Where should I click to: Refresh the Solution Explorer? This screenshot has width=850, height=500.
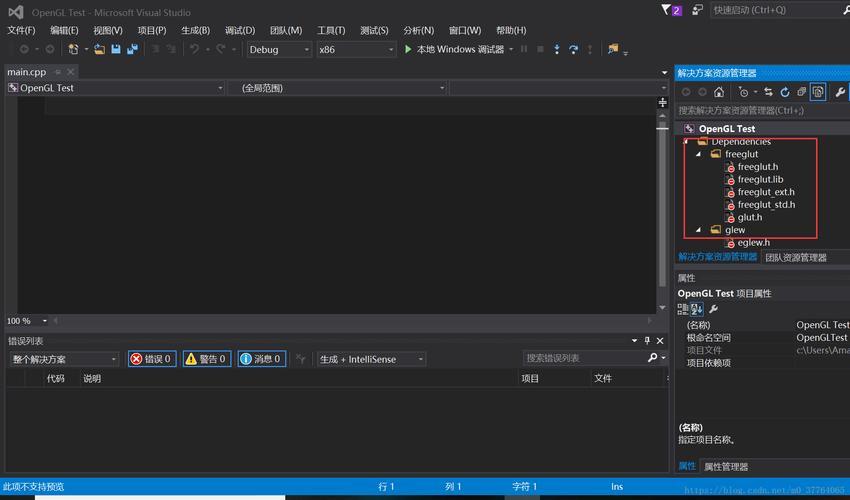(784, 92)
